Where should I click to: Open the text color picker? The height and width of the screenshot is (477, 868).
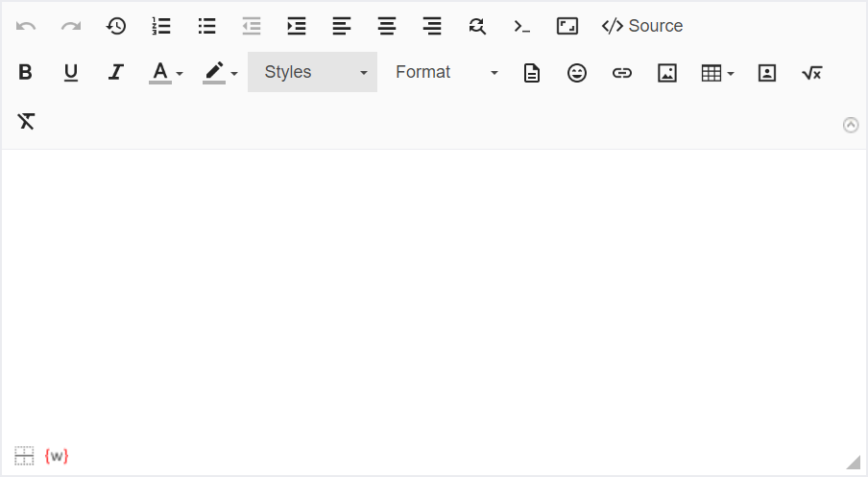(165, 73)
